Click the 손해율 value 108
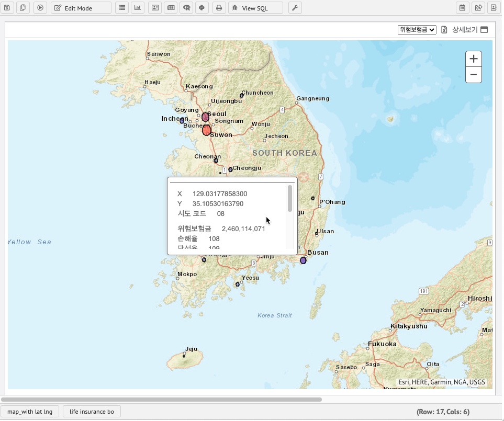 pos(214,239)
